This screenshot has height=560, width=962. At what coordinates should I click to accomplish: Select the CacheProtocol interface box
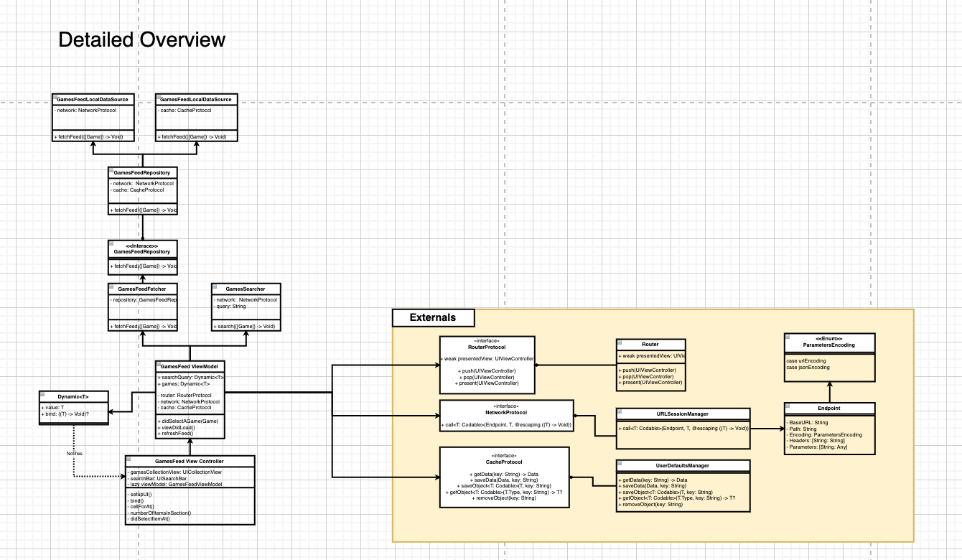[x=504, y=477]
